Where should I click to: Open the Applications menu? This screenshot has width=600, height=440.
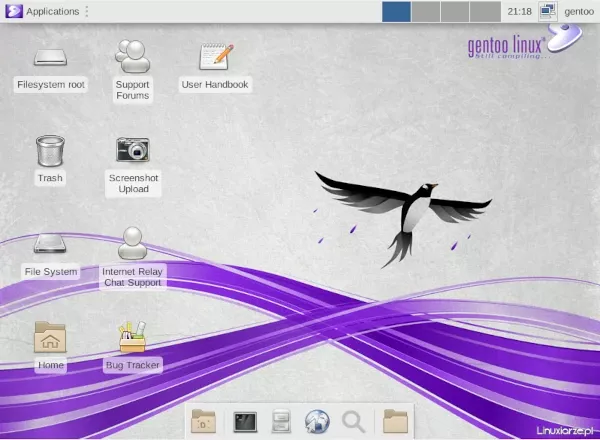tap(44, 11)
